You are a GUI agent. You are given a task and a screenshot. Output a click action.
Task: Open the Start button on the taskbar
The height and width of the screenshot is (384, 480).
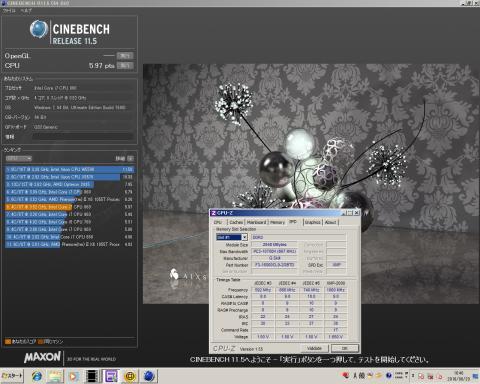(12, 376)
